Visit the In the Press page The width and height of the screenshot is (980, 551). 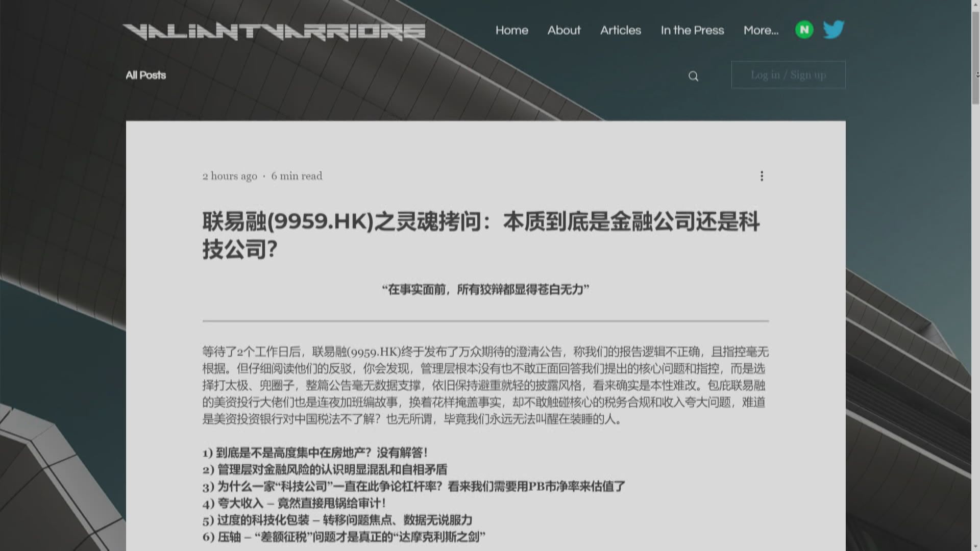(692, 31)
